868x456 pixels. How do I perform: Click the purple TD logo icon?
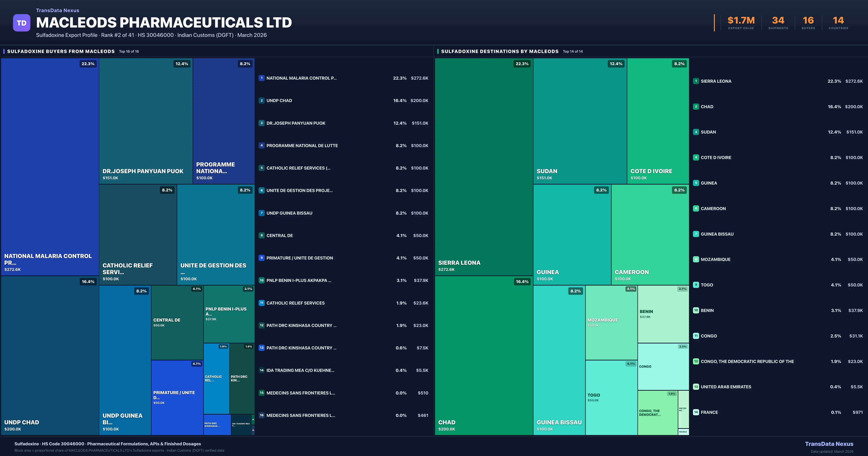pyautogui.click(x=22, y=23)
